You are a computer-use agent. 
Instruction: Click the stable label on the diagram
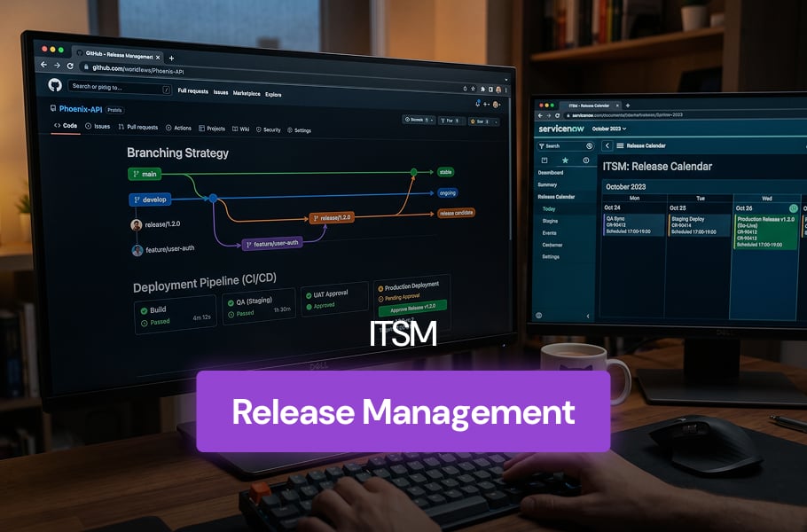pos(446,172)
